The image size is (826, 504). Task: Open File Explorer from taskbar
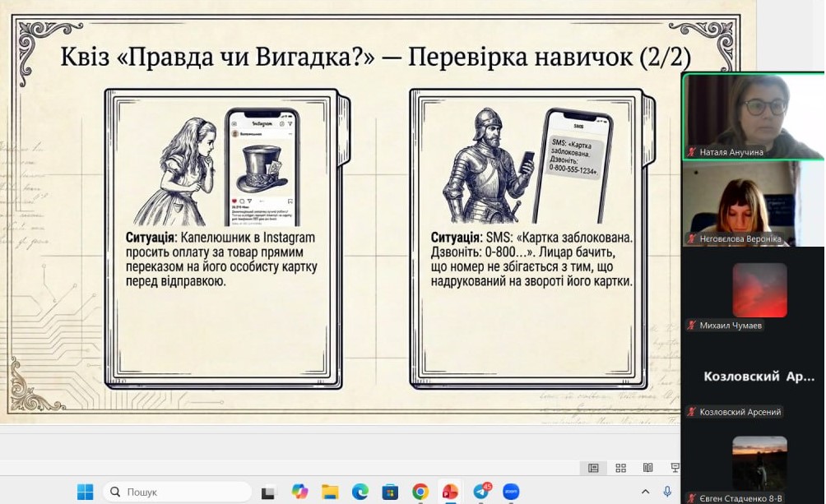point(330,492)
